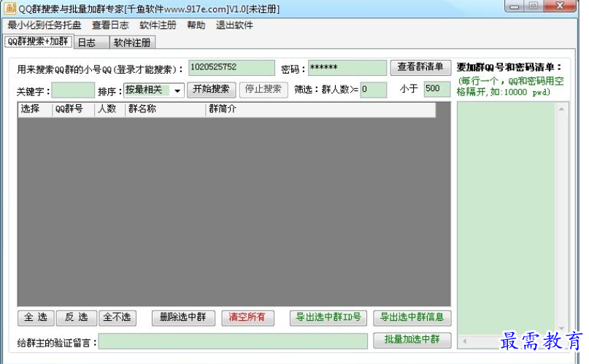Image resolution: width=589 pixels, height=364 pixels.
Task: Click the 停止搜索 button
Action: 263,89
